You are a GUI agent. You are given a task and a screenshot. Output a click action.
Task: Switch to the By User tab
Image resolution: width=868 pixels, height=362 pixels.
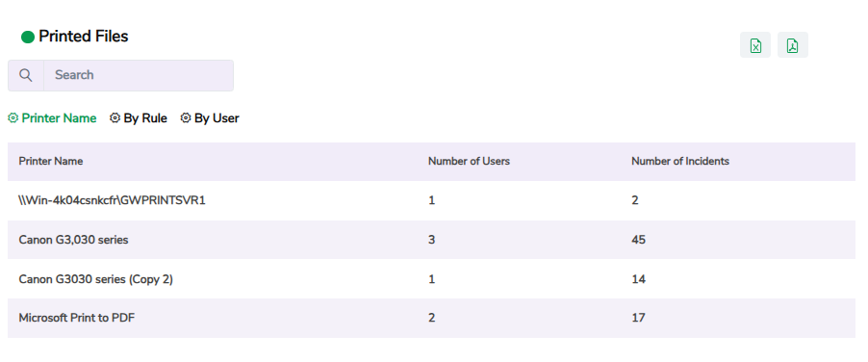pyautogui.click(x=217, y=117)
